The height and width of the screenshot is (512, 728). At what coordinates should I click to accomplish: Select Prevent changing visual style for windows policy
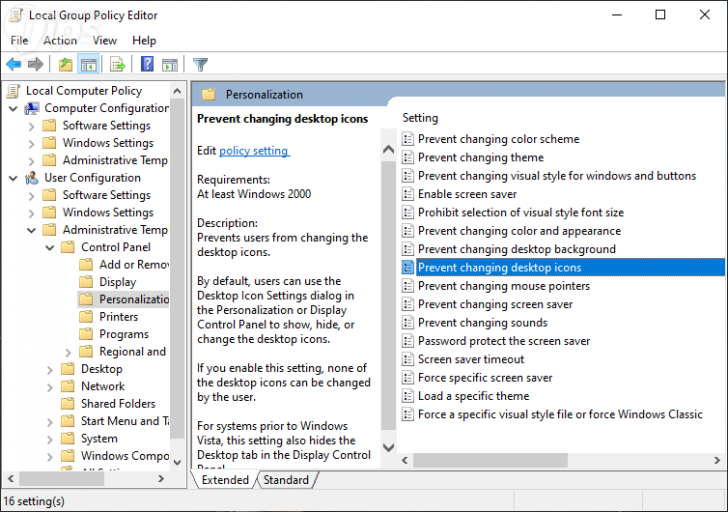[557, 176]
